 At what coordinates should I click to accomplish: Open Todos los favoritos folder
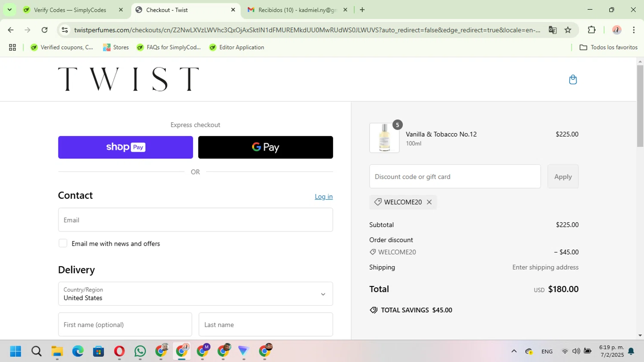[608, 48]
